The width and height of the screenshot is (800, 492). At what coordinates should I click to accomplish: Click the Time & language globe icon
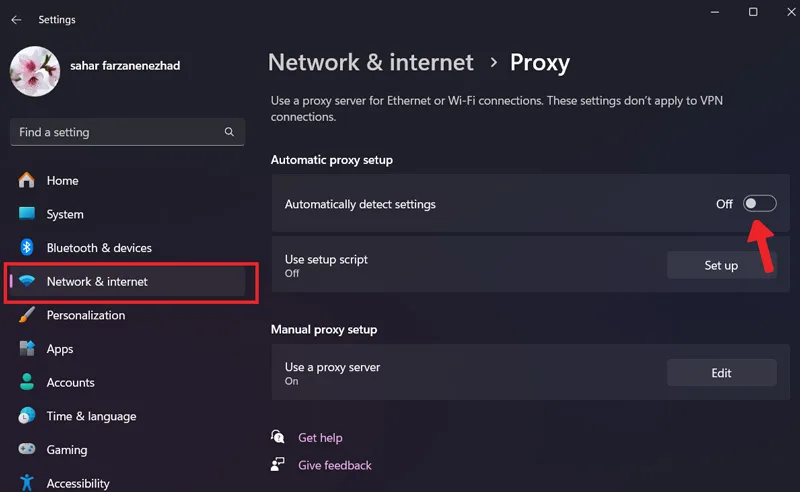tap(27, 416)
